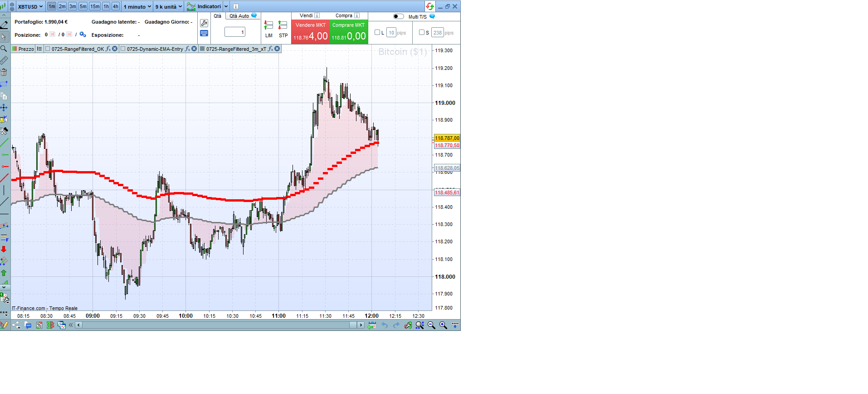Select the arrow cursor tool
Image resolution: width=868 pixels, height=394 pixels.
point(4,37)
